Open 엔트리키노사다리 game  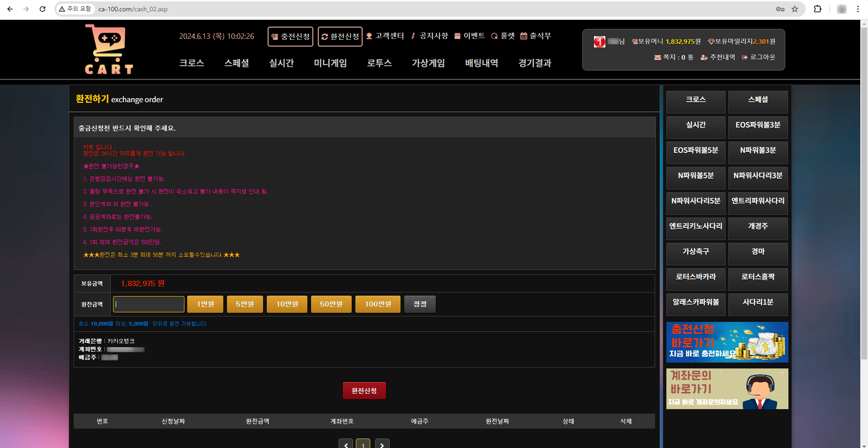[x=696, y=228]
